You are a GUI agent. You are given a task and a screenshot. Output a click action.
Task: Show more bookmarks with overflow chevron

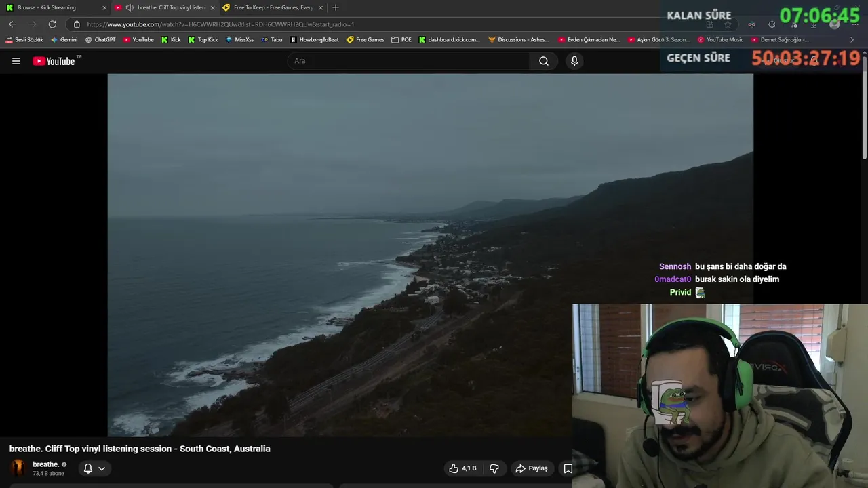coord(852,40)
